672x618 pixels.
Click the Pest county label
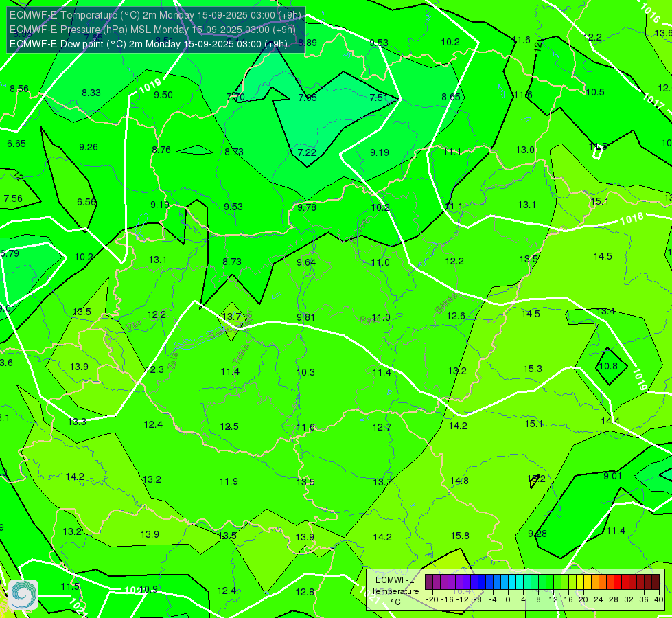368,319
